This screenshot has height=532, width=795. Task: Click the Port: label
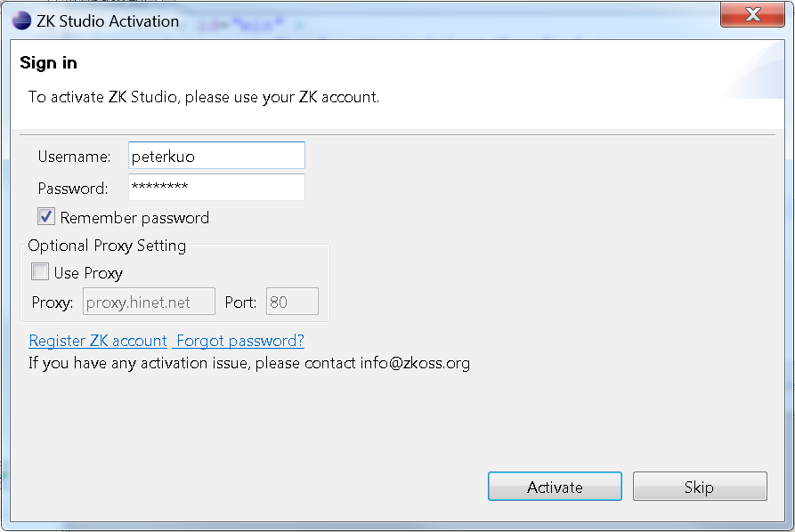coord(241,302)
